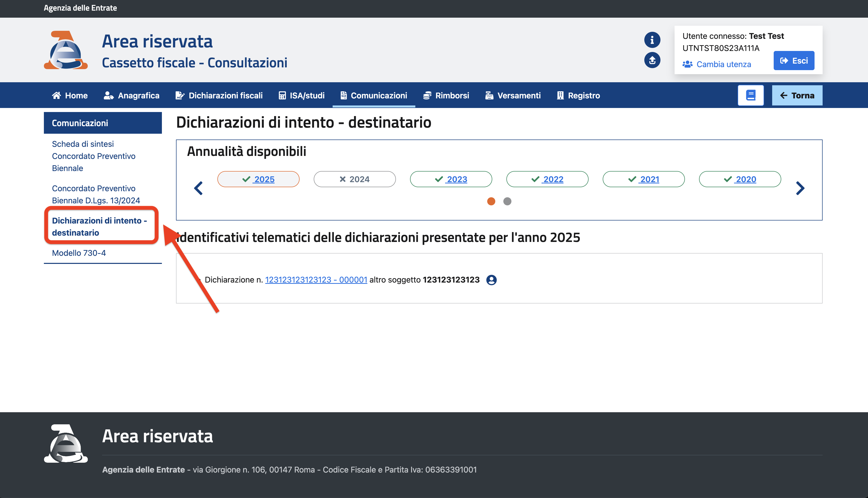868x498 pixels.
Task: Open the blue book guide icon button
Action: (x=750, y=95)
